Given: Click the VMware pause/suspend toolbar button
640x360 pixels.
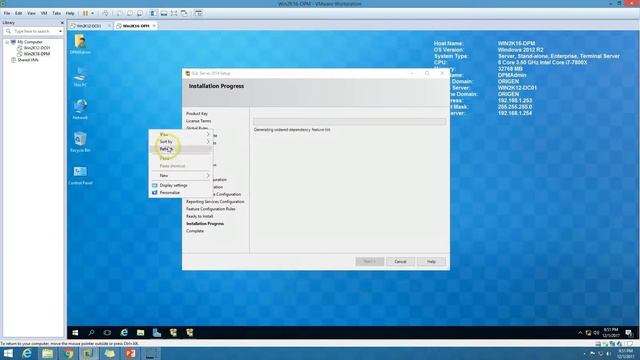Looking at the screenshot, I should pos(85,13).
